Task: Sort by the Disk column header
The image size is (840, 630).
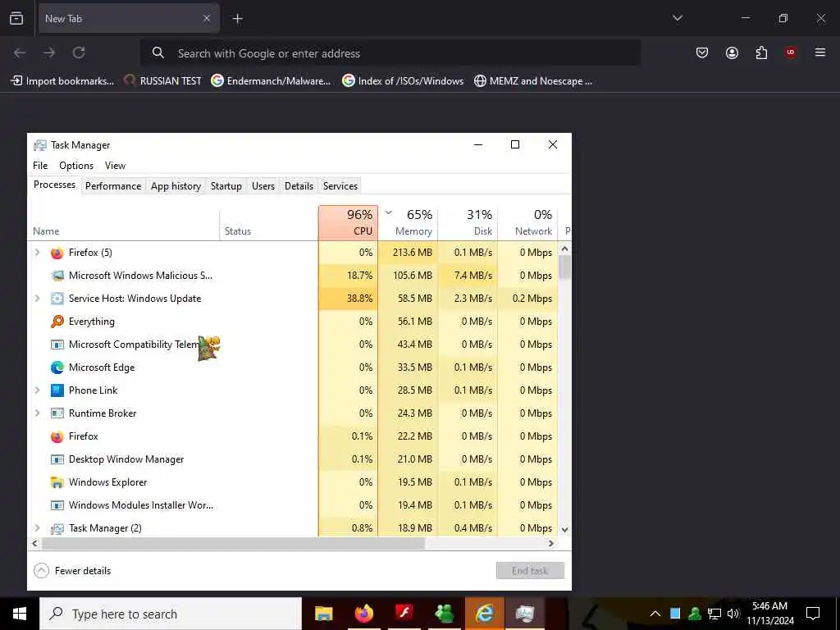Action: click(468, 223)
